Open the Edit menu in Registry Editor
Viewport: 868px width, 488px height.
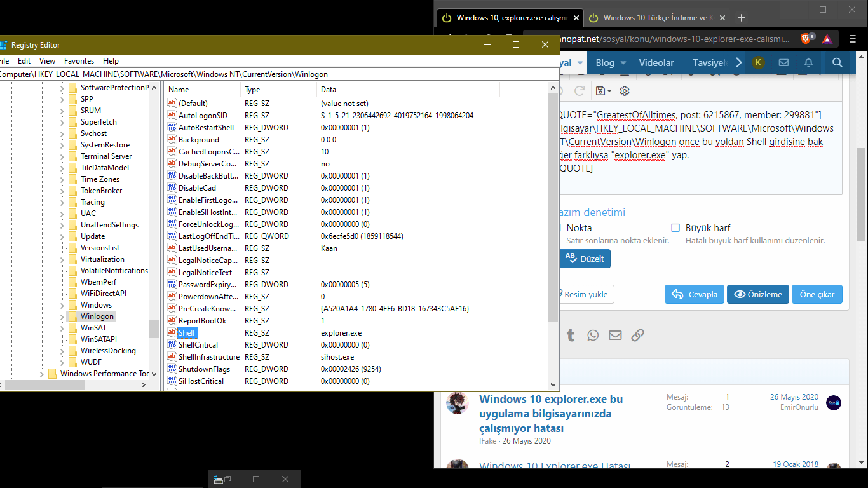(x=24, y=61)
